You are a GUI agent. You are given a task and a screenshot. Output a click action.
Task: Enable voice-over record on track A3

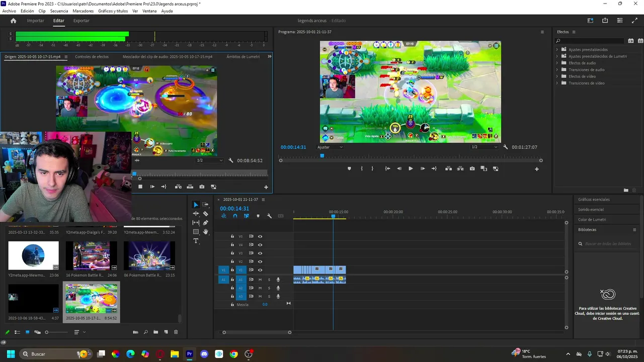(278, 296)
